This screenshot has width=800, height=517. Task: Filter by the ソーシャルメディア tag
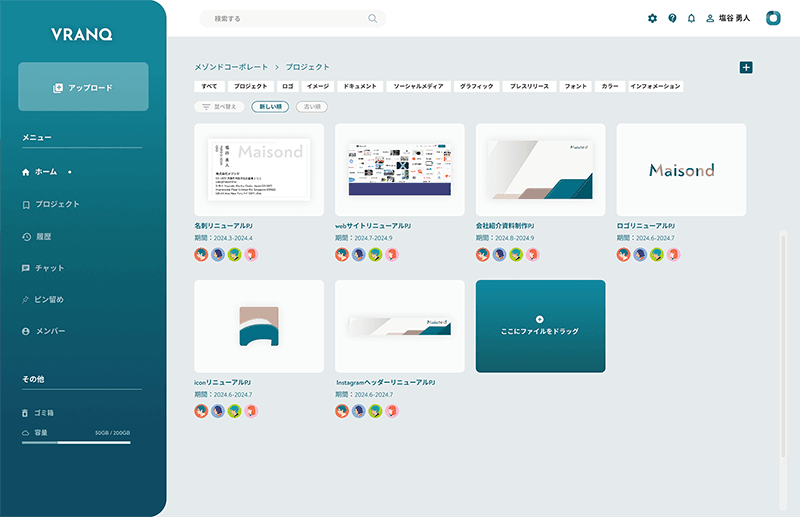point(418,87)
